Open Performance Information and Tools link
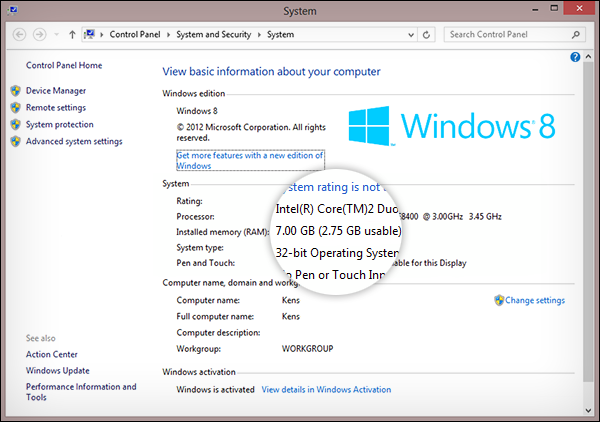 (x=81, y=392)
